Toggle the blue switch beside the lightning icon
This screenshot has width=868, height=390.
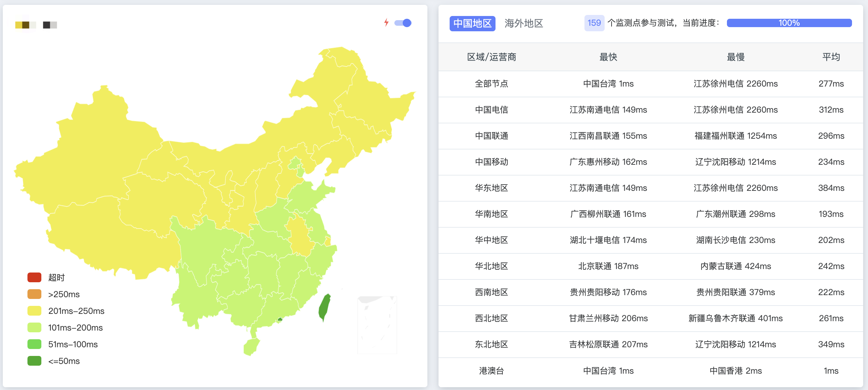403,23
